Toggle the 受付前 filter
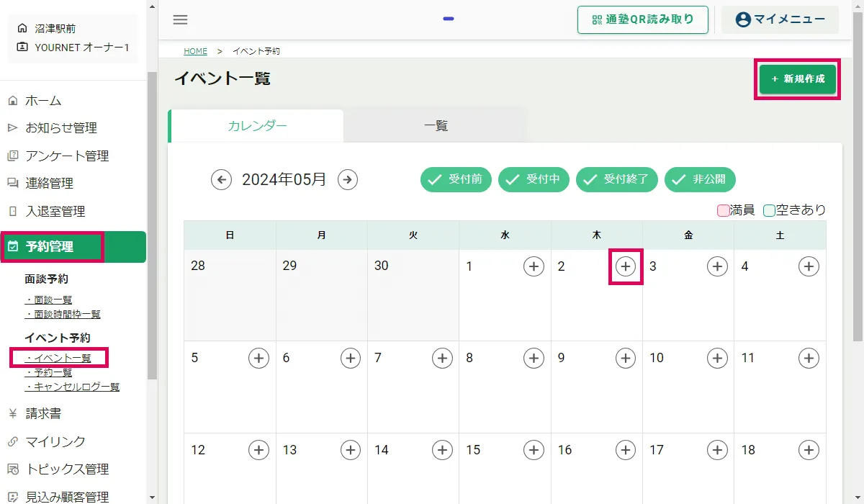This screenshot has width=864, height=504. pyautogui.click(x=456, y=180)
